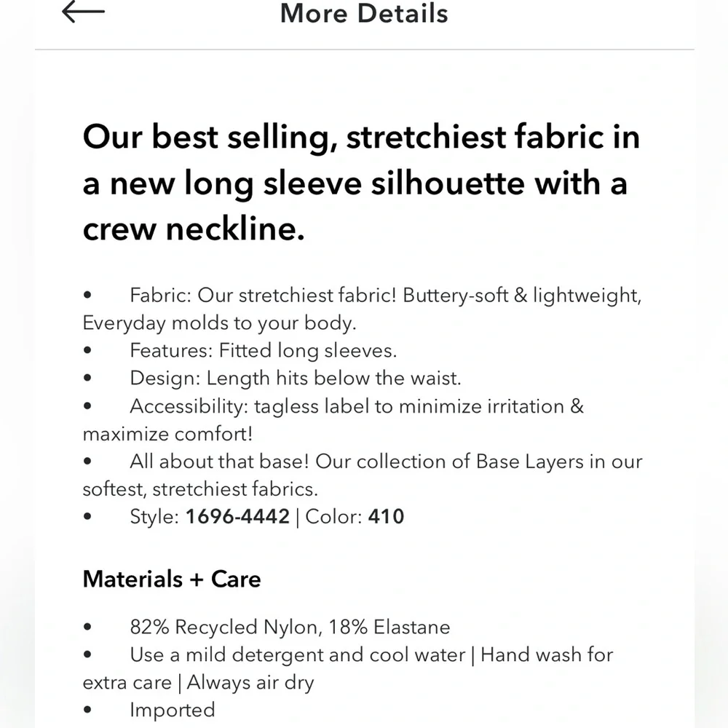Viewport: 728px width, 728px height.
Task: Select the 82% Recycled Nylon composition line
Action: pos(290,627)
